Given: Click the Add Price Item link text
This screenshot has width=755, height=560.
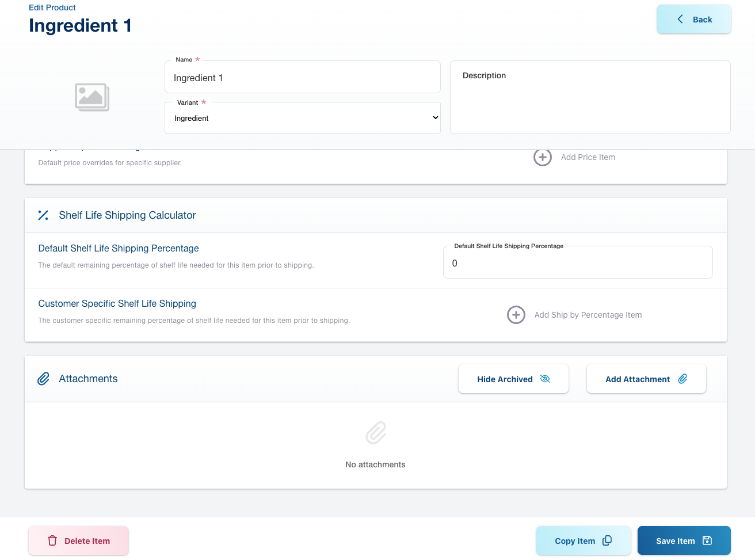Looking at the screenshot, I should click(588, 157).
